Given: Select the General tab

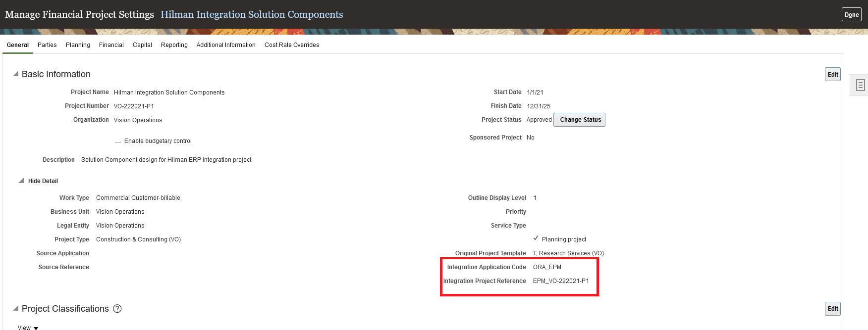Looking at the screenshot, I should [x=18, y=45].
